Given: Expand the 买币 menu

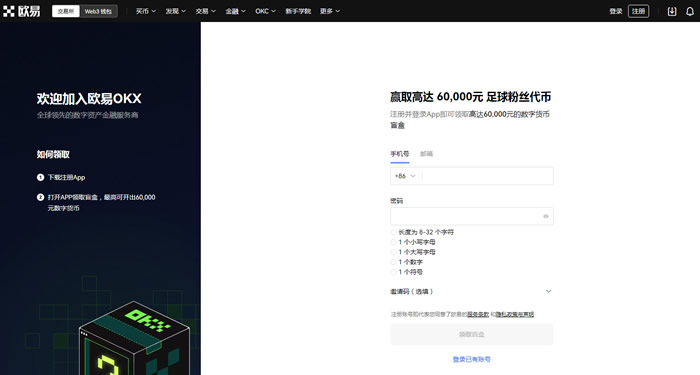Looking at the screenshot, I should coord(146,11).
